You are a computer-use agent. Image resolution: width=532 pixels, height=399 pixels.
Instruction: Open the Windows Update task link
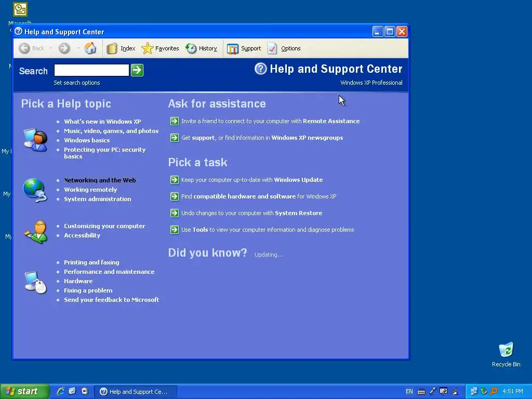252,180
